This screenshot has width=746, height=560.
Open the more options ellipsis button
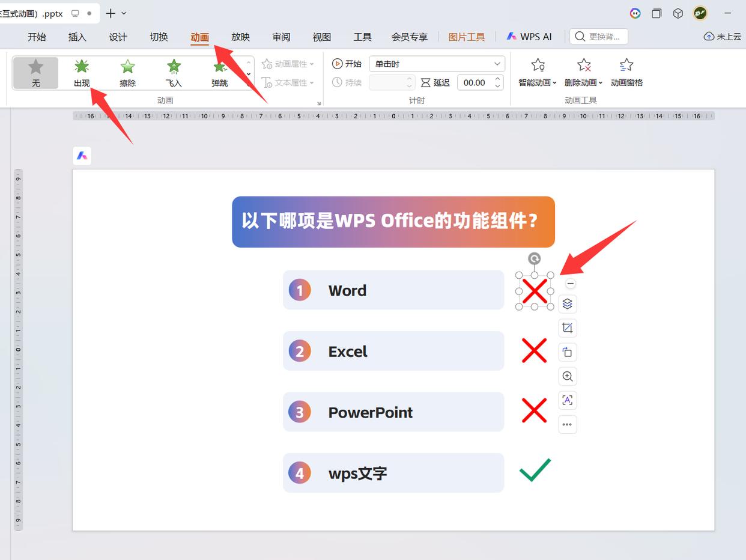pos(567,424)
